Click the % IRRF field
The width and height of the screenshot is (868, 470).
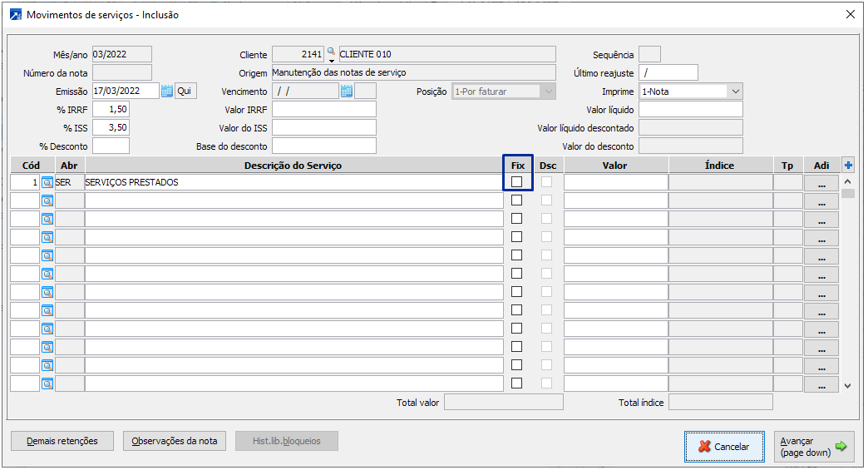point(111,109)
